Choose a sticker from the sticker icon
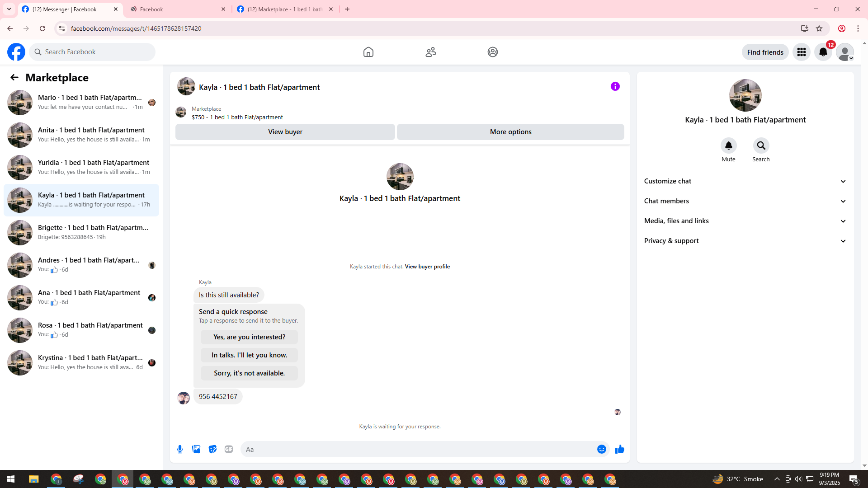This screenshot has width=868, height=488. (212, 449)
